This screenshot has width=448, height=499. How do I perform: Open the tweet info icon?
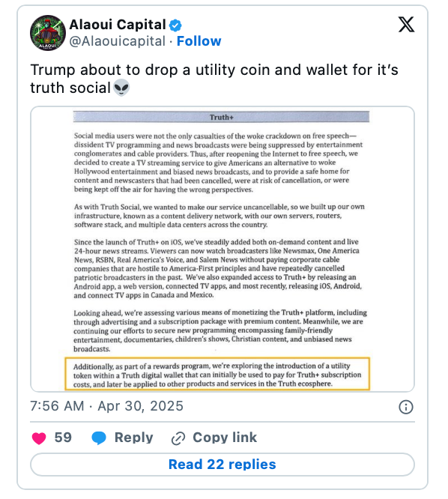coord(406,407)
